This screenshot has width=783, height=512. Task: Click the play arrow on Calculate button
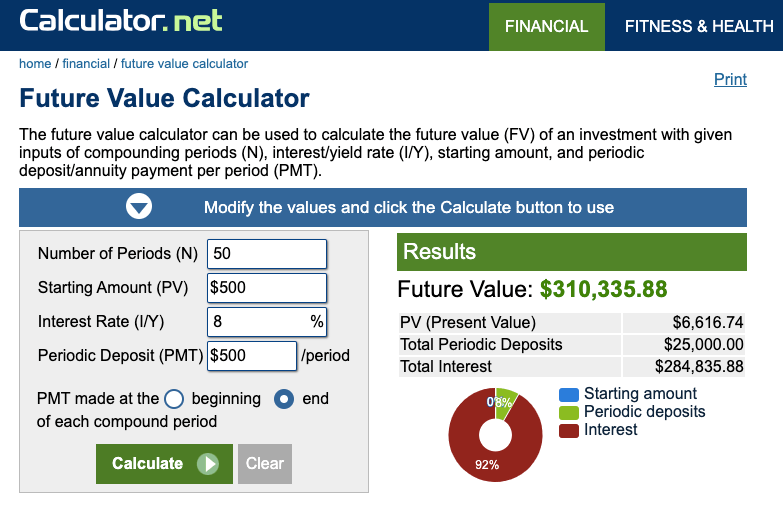208,464
